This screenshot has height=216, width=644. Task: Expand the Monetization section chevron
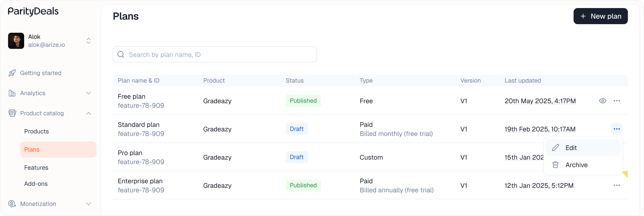pos(89,204)
